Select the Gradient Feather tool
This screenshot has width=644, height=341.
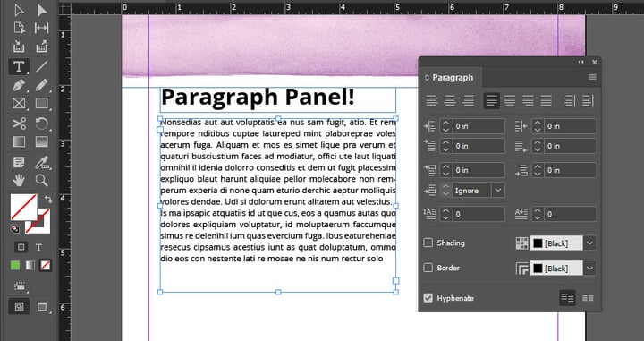tap(41, 142)
